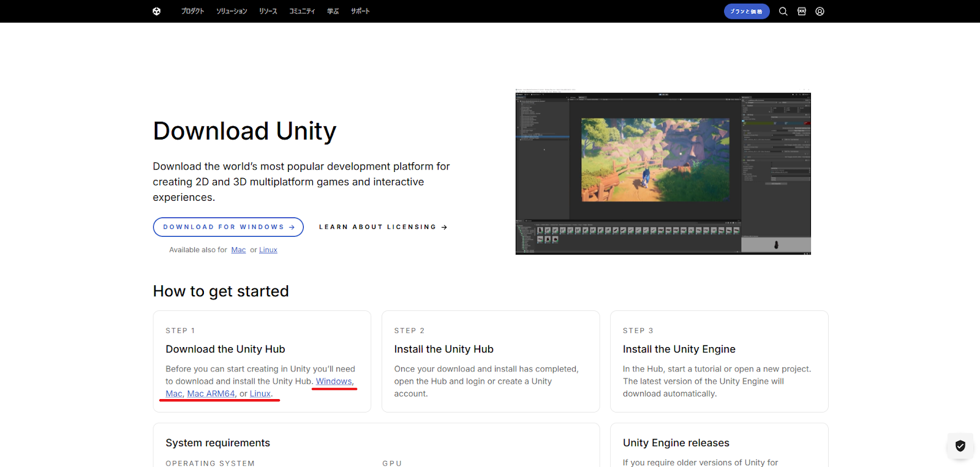Image resolution: width=980 pixels, height=467 pixels.
Task: Open the Asset Store icon
Action: tap(801, 11)
